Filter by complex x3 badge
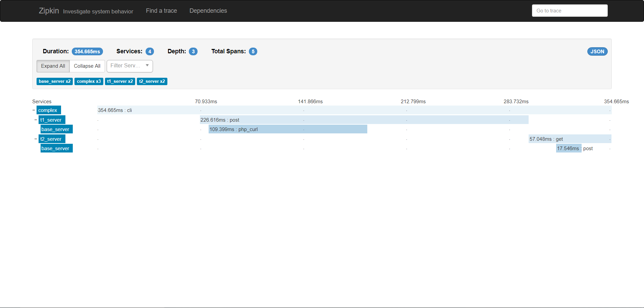 [89, 81]
